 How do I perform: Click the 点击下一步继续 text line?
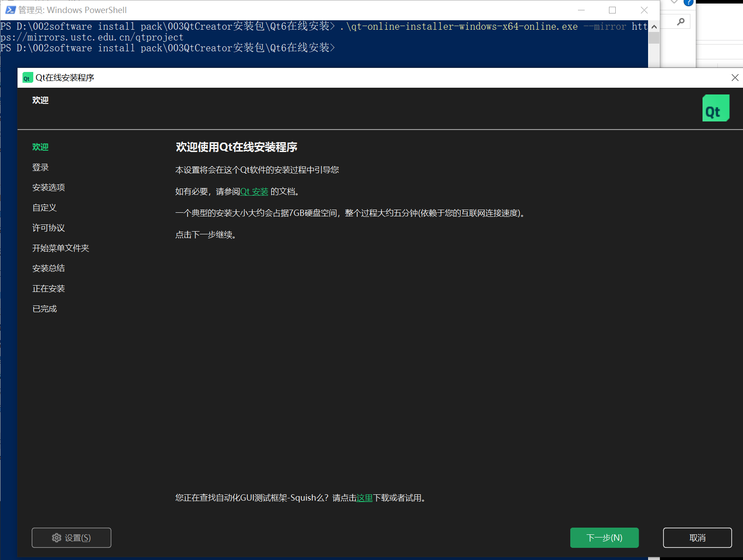pyautogui.click(x=206, y=235)
